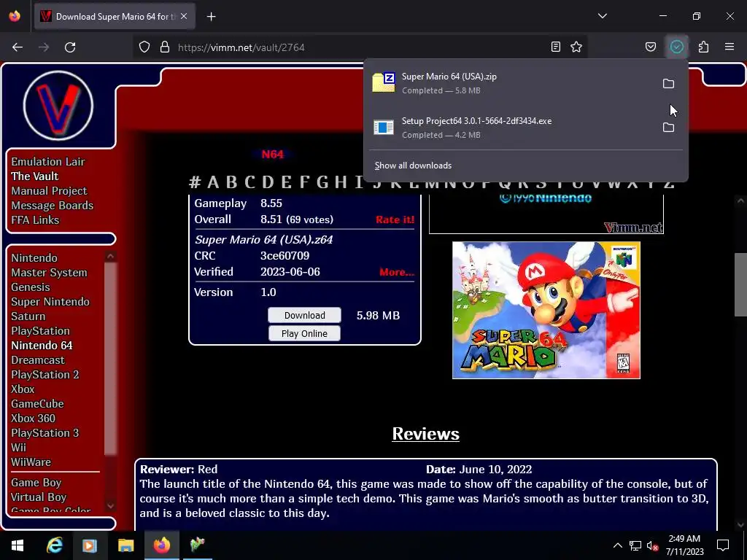Image resolution: width=747 pixels, height=560 pixels.
Task: Select Master System in the systems list
Action: click(49, 273)
